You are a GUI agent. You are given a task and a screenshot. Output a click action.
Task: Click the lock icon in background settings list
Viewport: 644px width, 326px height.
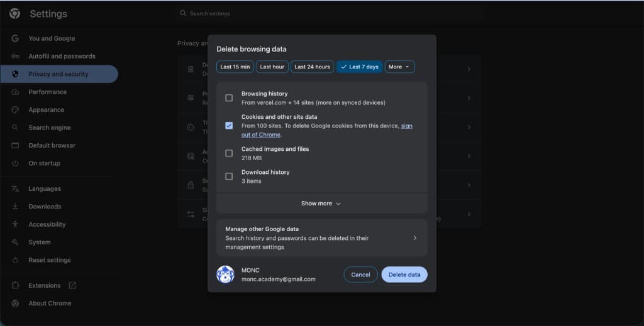pyautogui.click(x=191, y=185)
